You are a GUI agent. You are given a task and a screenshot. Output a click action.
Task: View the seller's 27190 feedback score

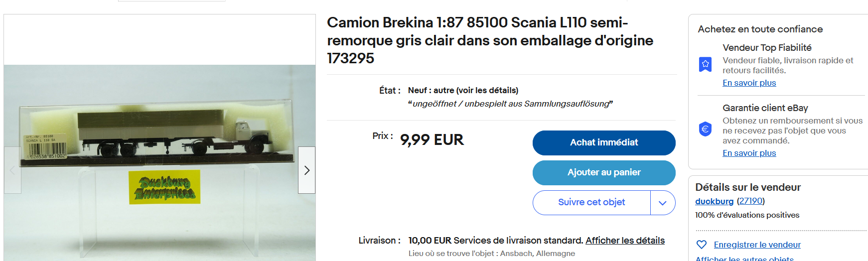point(750,201)
